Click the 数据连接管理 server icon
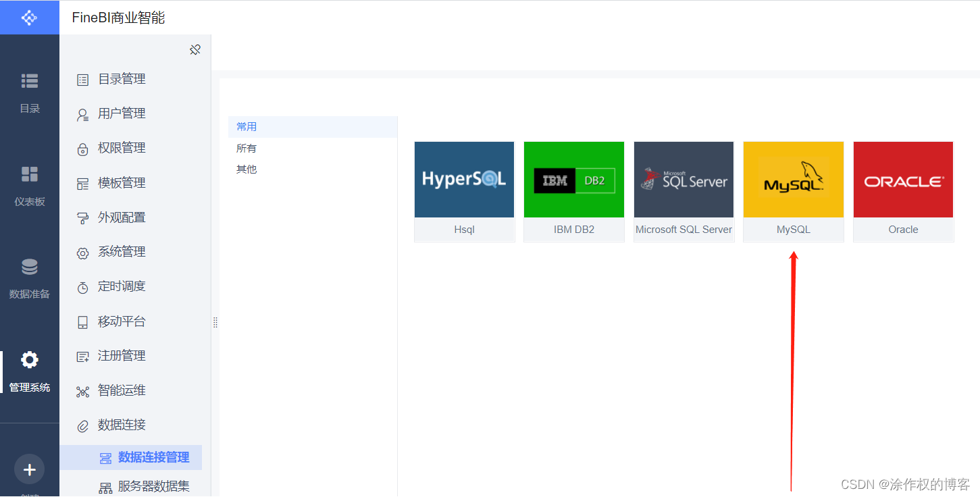980x497 pixels. click(x=105, y=459)
